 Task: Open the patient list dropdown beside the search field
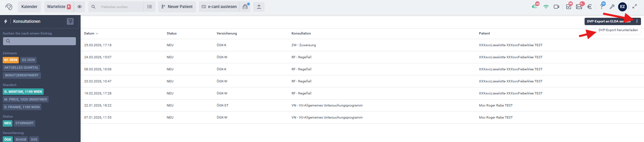149,7
